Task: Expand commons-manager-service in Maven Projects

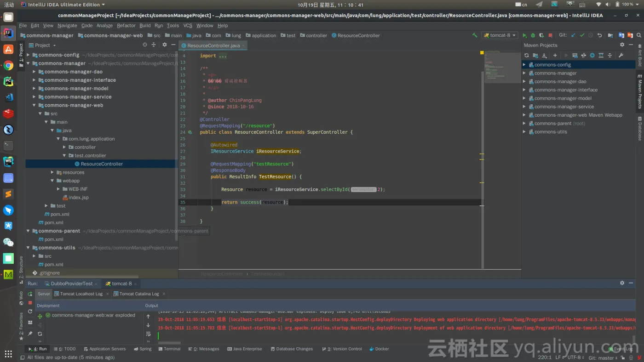Action: coord(524,107)
